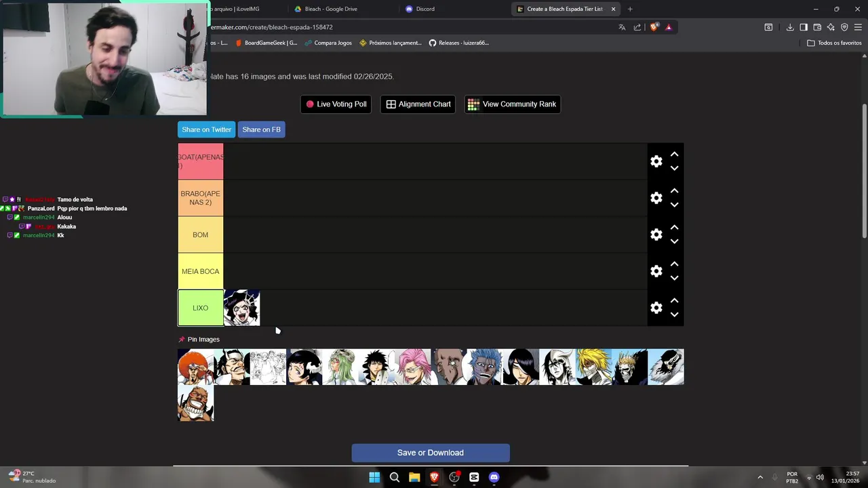Viewport: 868px width, 488px height.
Task: Pick the crowned skull character thumbnail
Action: [629, 367]
